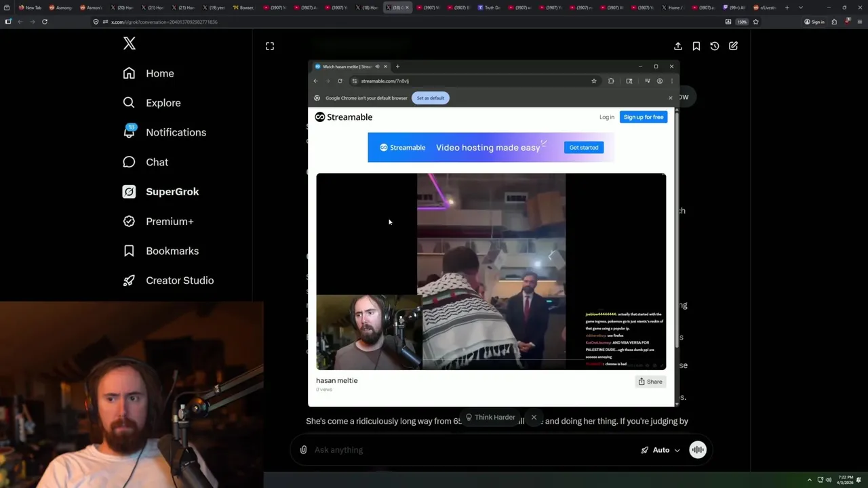
Task: Click the X logo in the sidebar
Action: pos(130,44)
